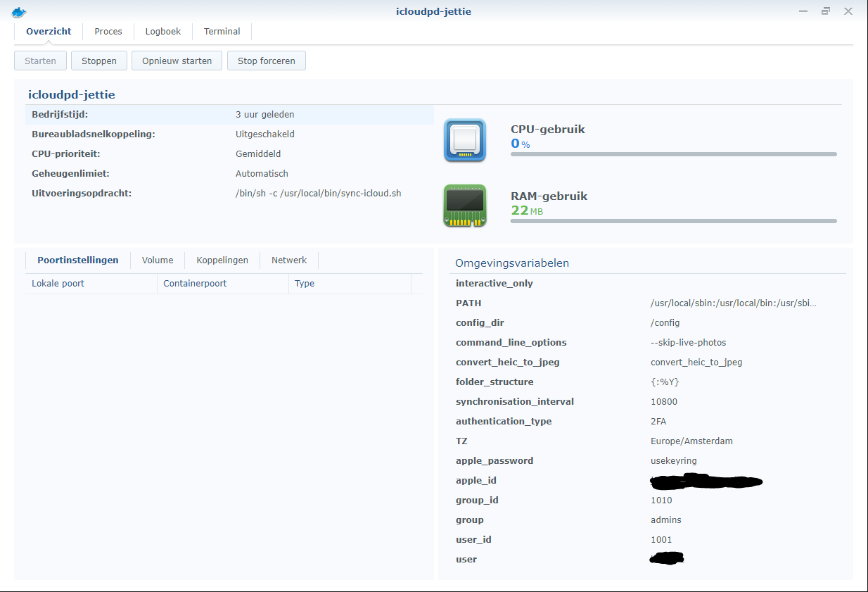
Task: Select the Overzicht tab
Action: [x=48, y=31]
